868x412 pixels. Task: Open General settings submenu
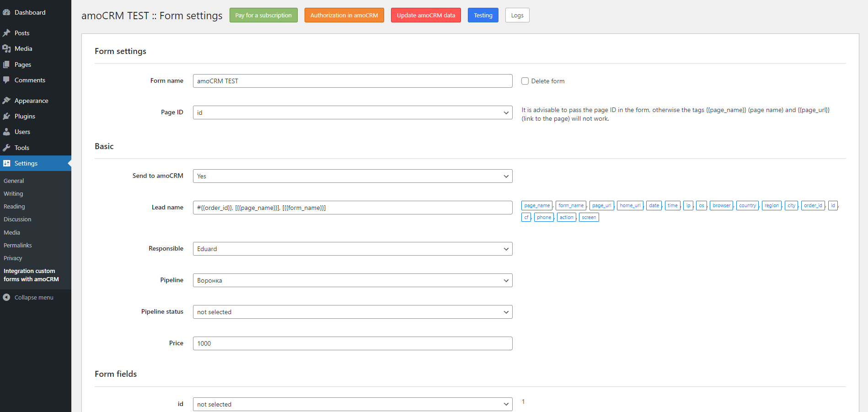14,181
